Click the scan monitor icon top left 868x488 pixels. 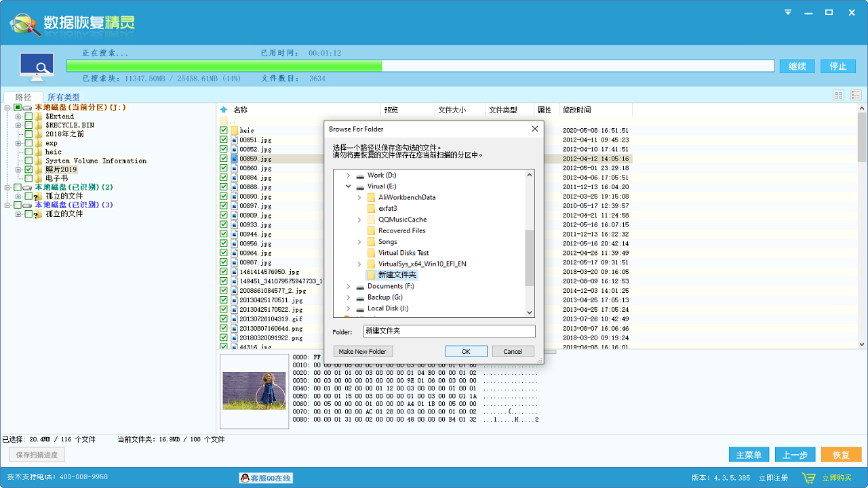pos(37,67)
